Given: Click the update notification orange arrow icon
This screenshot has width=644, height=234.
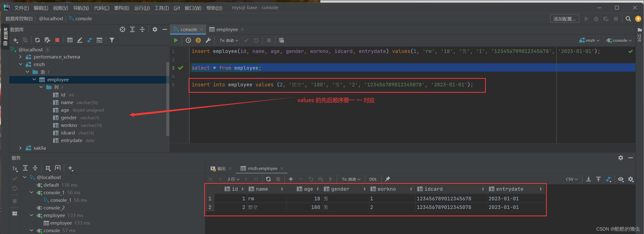Looking at the screenshot, I should coord(638,19).
